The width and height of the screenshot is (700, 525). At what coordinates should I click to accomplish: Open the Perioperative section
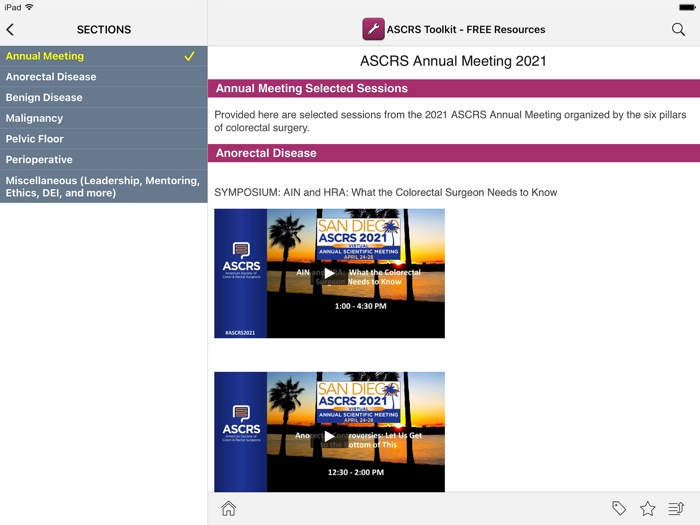pos(104,159)
